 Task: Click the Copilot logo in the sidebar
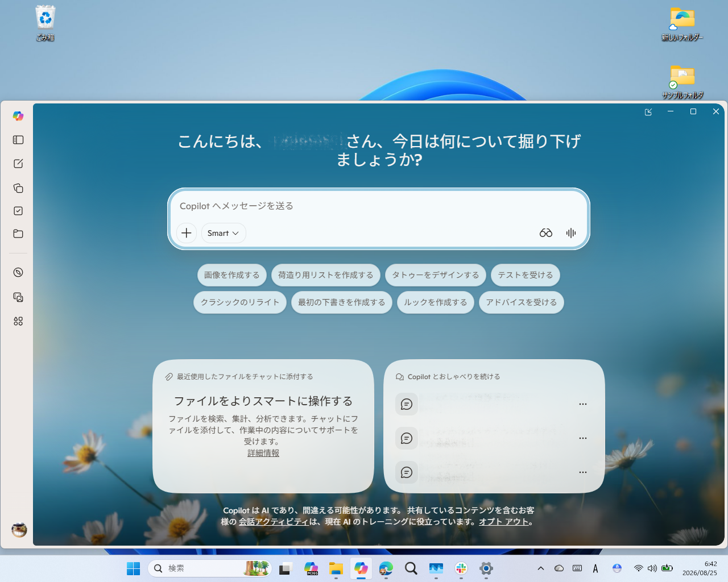(x=18, y=116)
